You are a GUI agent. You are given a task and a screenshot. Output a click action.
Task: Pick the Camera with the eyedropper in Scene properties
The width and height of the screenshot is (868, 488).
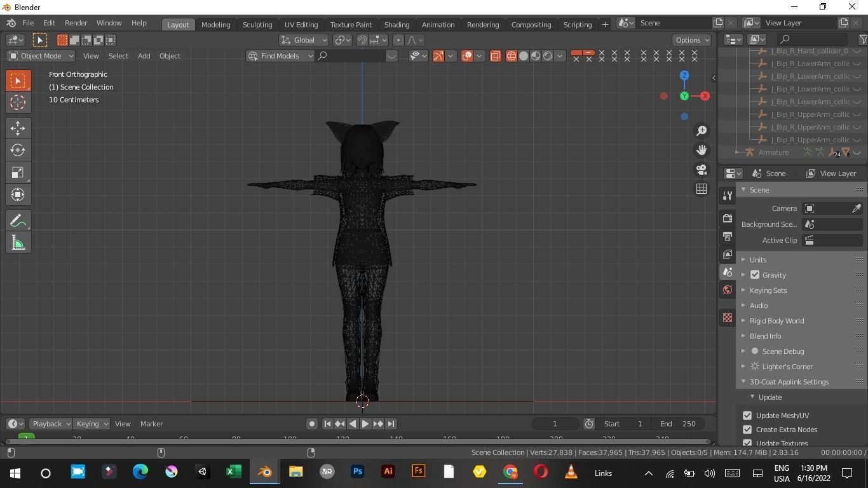[x=856, y=208]
